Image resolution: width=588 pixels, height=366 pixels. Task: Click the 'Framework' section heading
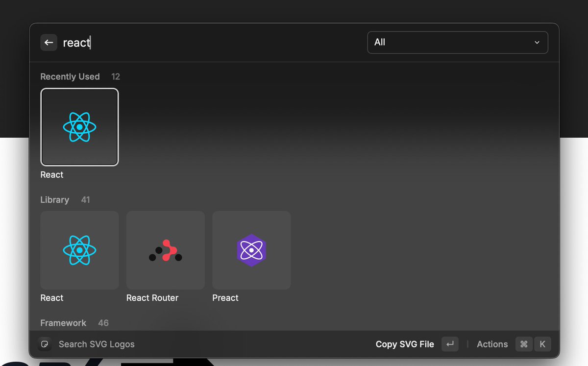pos(63,323)
